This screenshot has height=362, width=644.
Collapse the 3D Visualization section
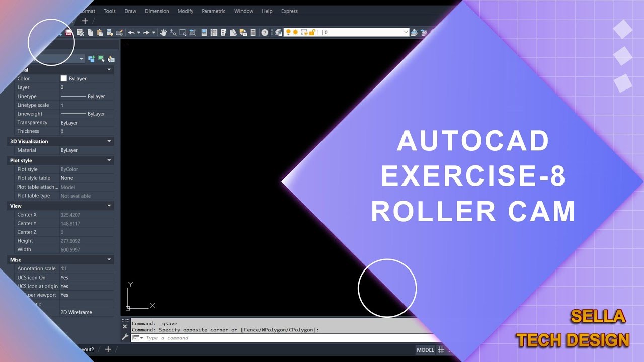109,141
